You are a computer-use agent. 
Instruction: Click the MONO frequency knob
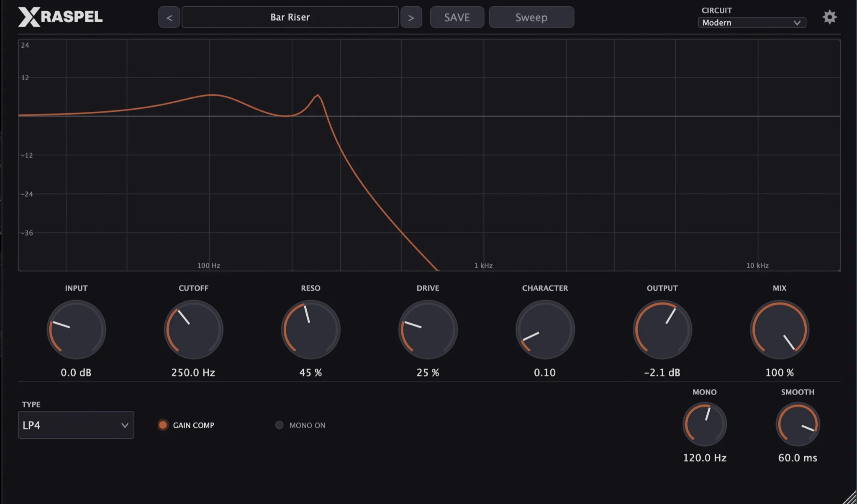[705, 424]
